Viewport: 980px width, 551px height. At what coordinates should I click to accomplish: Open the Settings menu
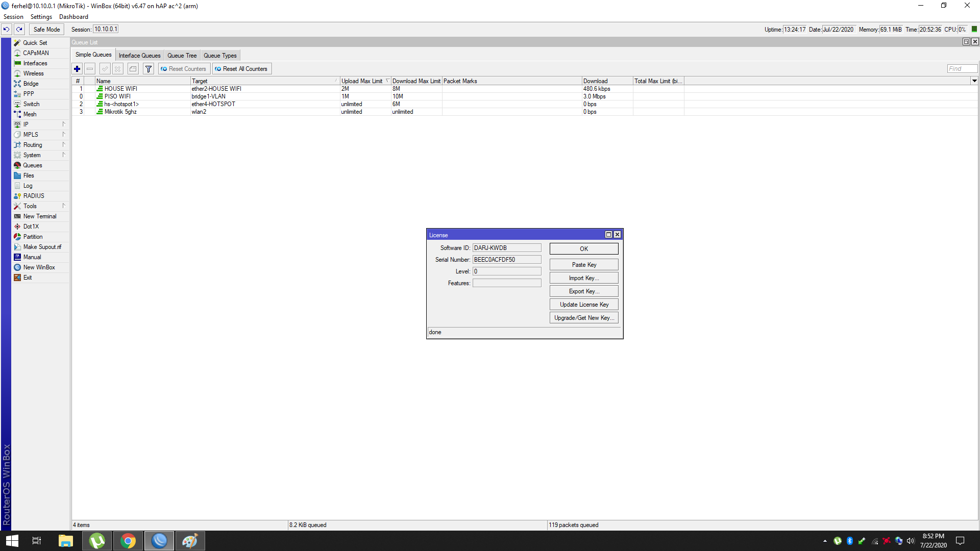41,17
